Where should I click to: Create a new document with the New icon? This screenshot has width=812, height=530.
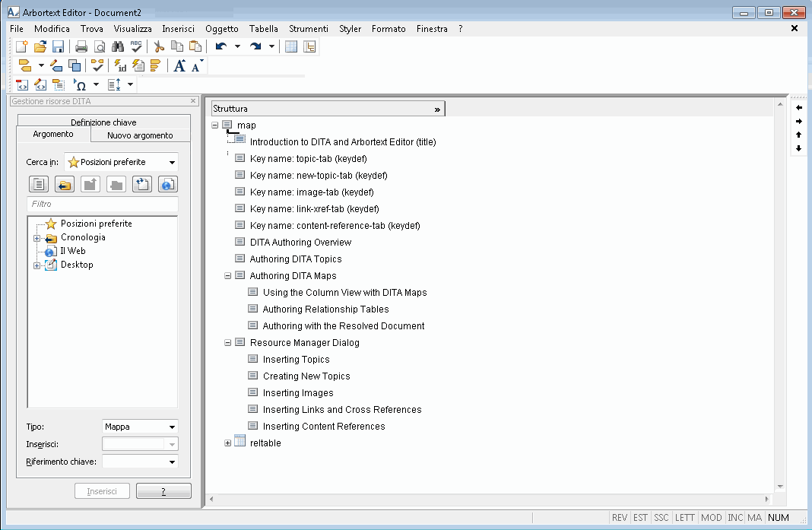coord(22,46)
